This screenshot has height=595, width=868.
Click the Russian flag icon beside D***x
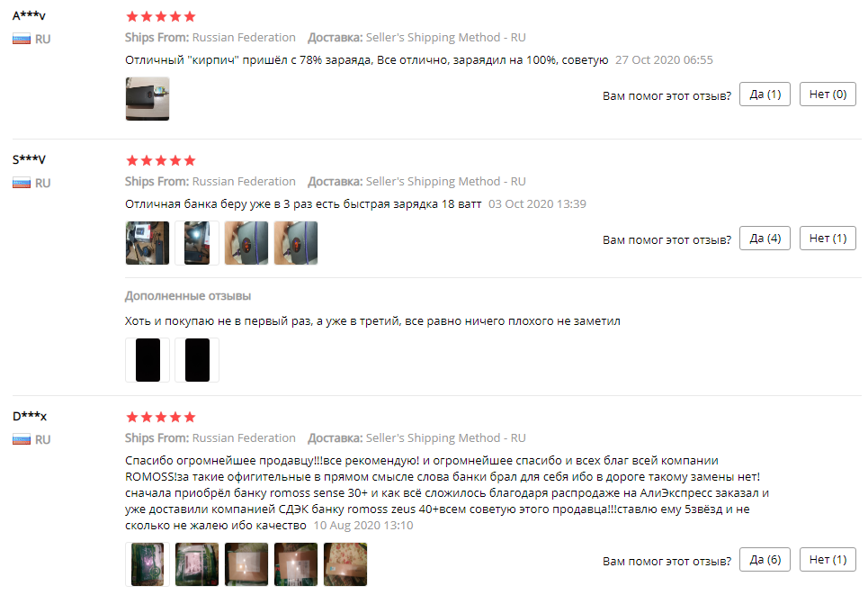[x=22, y=440]
